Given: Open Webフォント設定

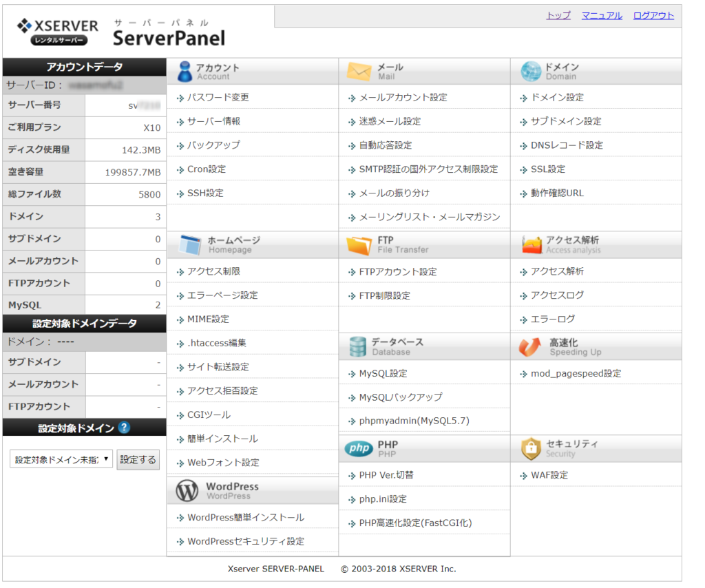Looking at the screenshot, I should 223,462.
